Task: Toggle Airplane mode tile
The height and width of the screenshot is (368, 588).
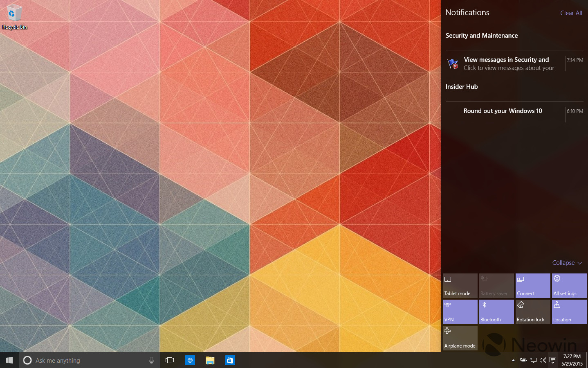Action: coord(460,338)
